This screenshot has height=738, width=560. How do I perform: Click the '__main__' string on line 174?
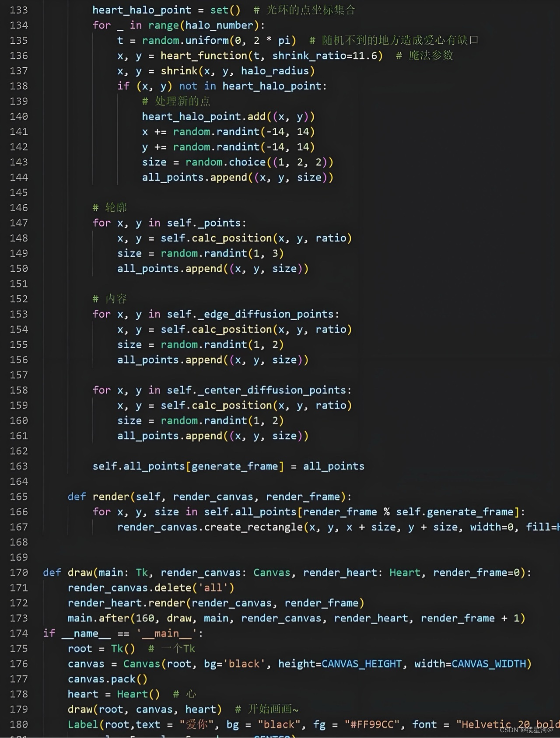pyautogui.click(x=167, y=633)
